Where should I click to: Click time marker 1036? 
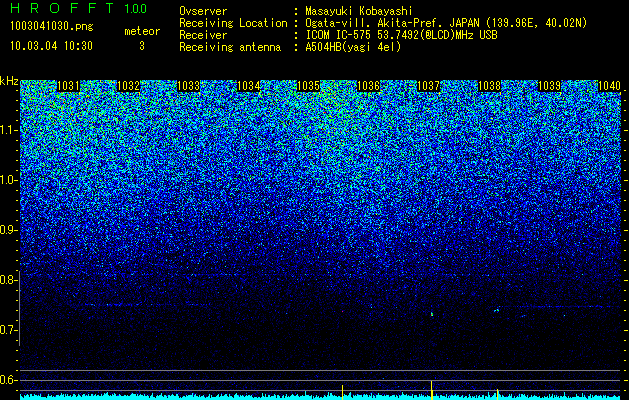coord(369,86)
